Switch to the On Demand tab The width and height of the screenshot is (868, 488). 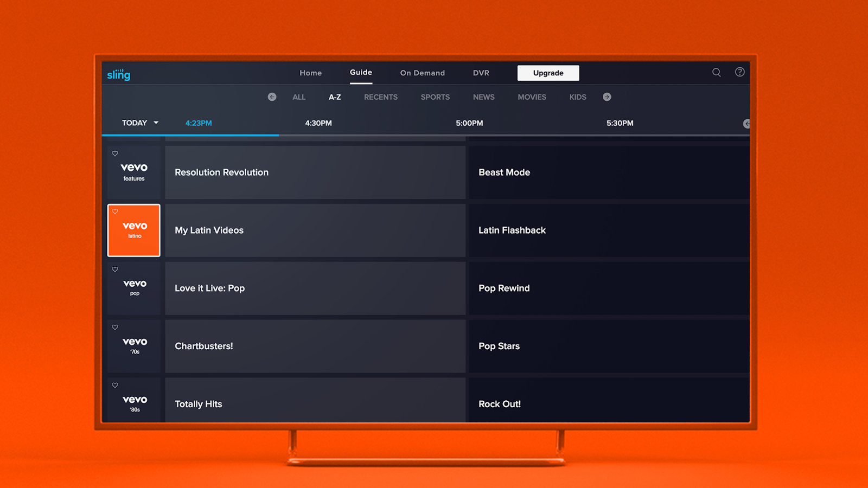[423, 73]
